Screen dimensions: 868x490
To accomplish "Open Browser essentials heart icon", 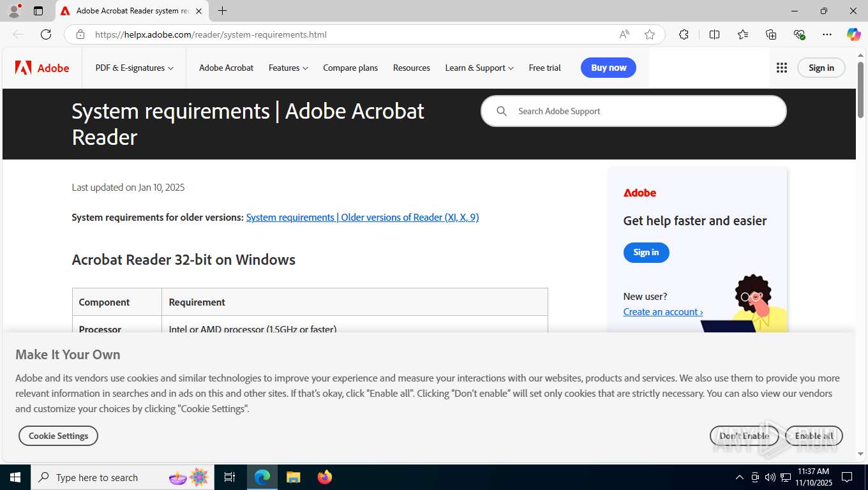I will [799, 34].
